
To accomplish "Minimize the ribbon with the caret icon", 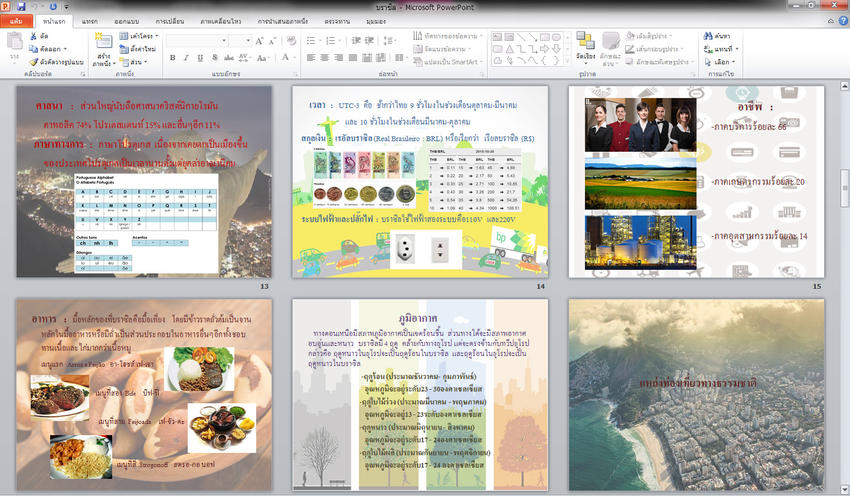I will (831, 21).
